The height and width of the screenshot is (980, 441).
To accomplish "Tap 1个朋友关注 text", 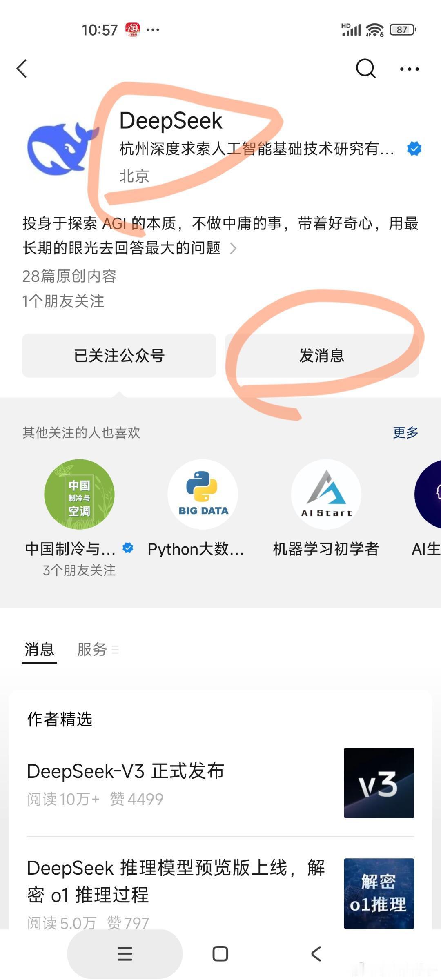I will coord(63,301).
